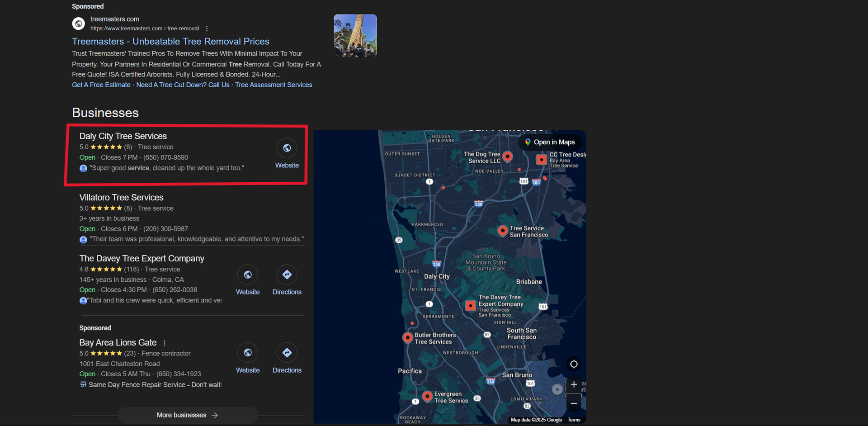Click the "Map data ©2025 Google" attribution
Screen dimensions: 868x426
point(536,420)
